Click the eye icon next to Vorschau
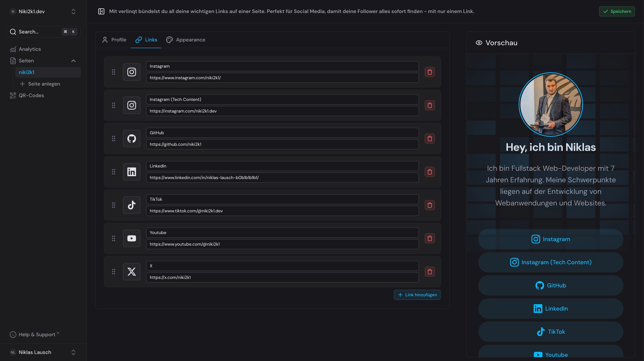The width and height of the screenshot is (644, 361). pyautogui.click(x=479, y=43)
